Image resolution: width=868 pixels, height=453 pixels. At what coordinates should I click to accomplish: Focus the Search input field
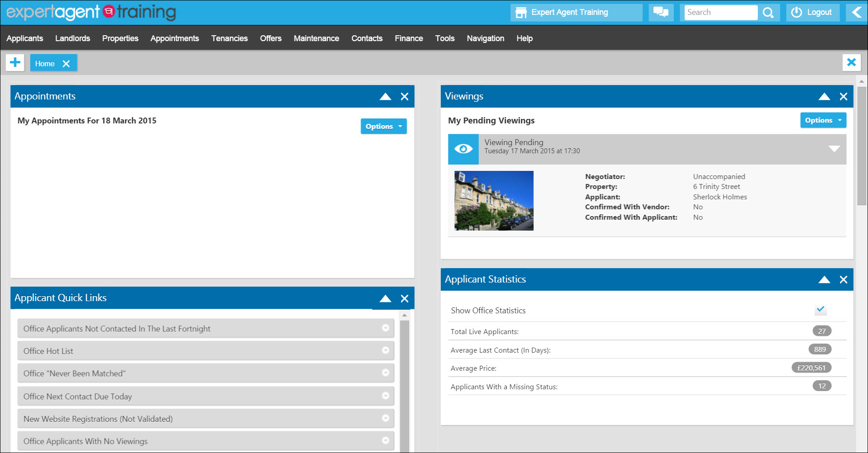pos(721,13)
